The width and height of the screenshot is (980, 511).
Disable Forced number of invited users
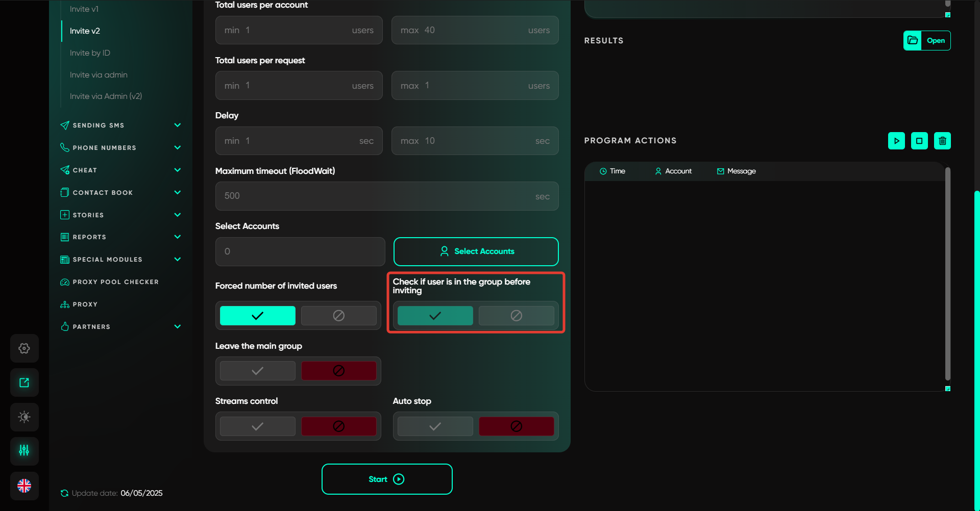(338, 316)
